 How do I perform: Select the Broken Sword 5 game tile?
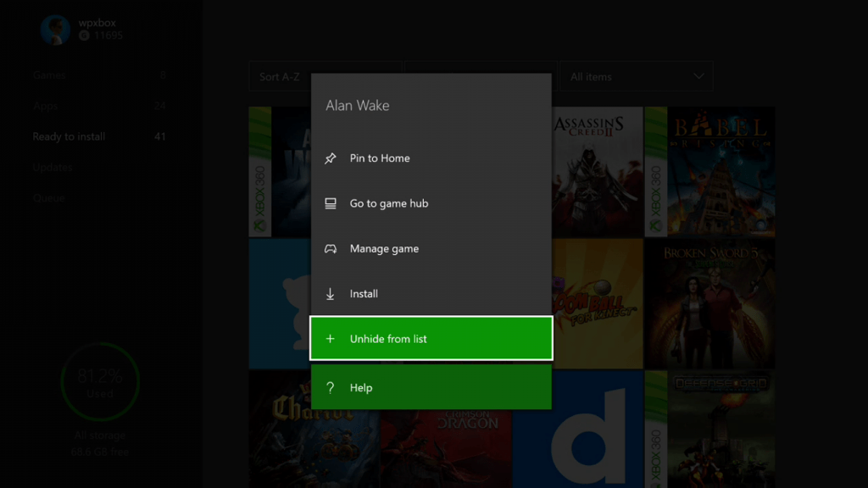710,304
